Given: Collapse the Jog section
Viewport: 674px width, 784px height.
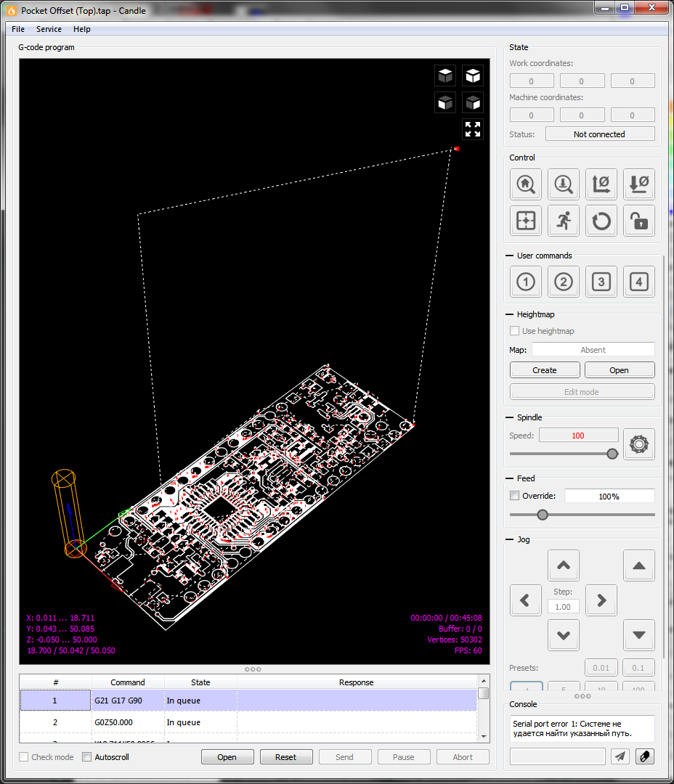Looking at the screenshot, I should 509,539.
